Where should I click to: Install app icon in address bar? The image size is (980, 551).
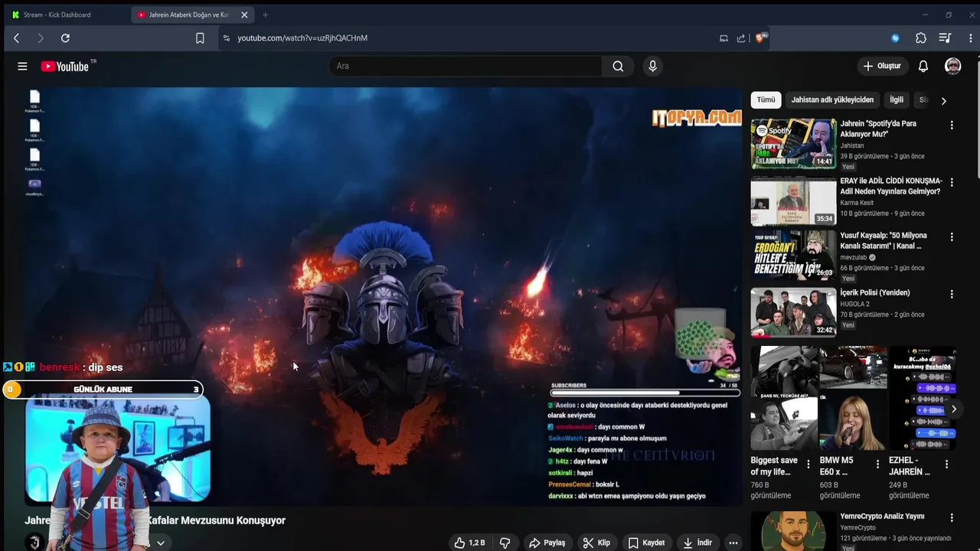[x=724, y=37]
